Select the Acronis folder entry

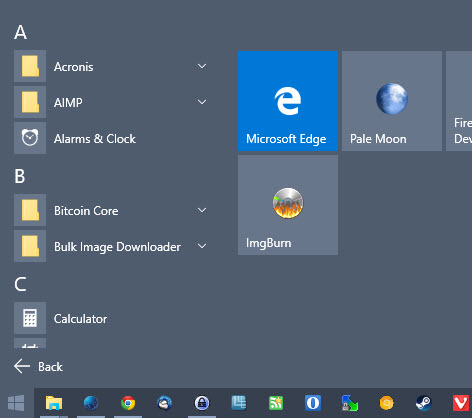click(112, 66)
